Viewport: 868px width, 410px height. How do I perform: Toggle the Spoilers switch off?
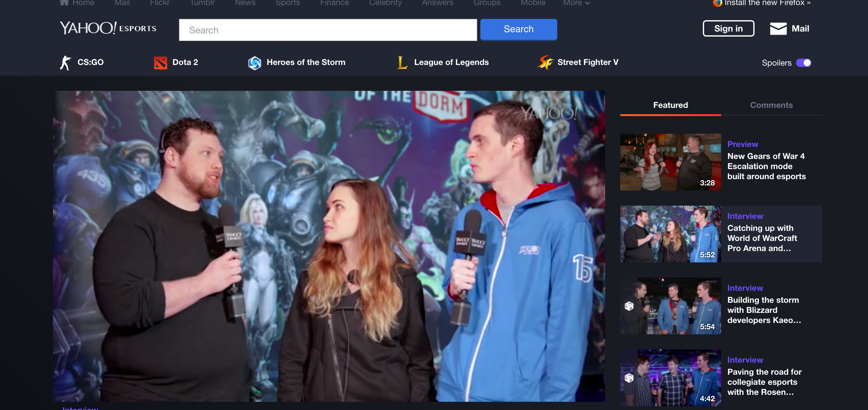coord(803,63)
